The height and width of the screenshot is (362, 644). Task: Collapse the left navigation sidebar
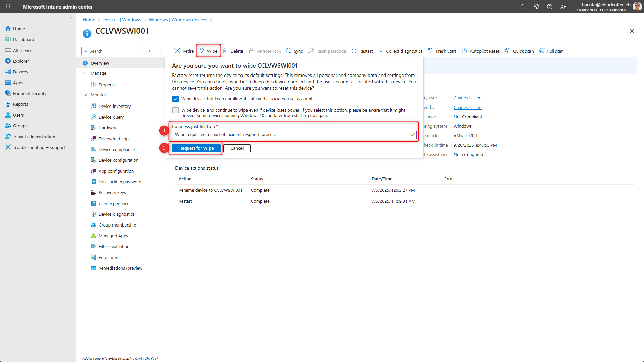click(71, 18)
